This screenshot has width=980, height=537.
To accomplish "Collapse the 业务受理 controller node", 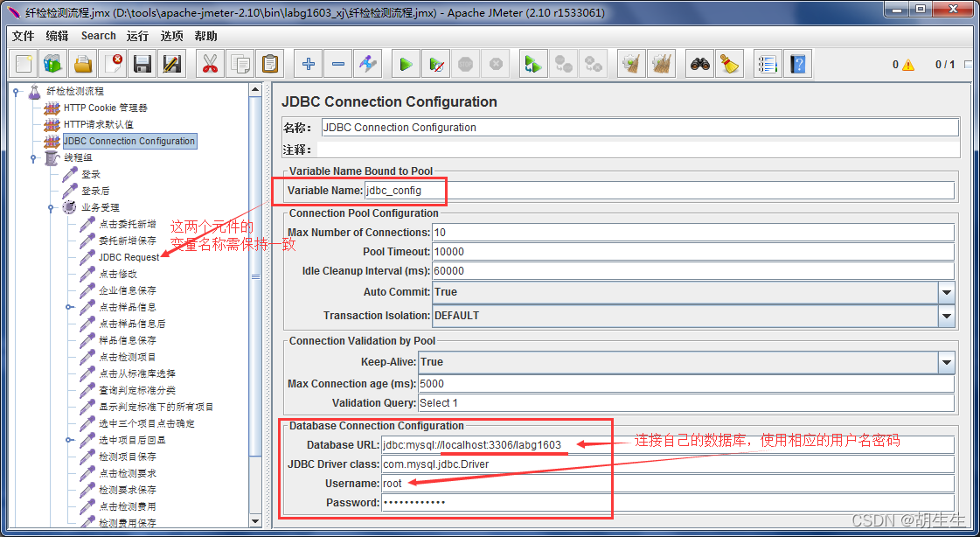I will pyautogui.click(x=52, y=208).
